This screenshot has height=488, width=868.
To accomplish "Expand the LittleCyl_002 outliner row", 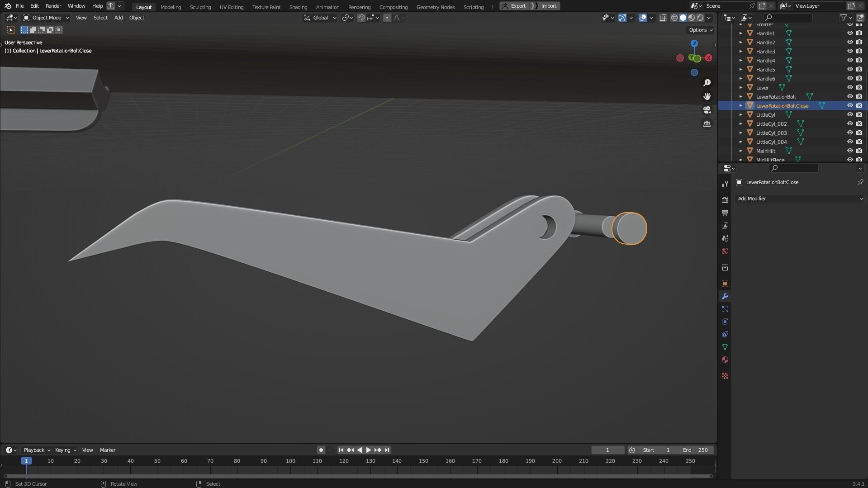I will click(741, 123).
